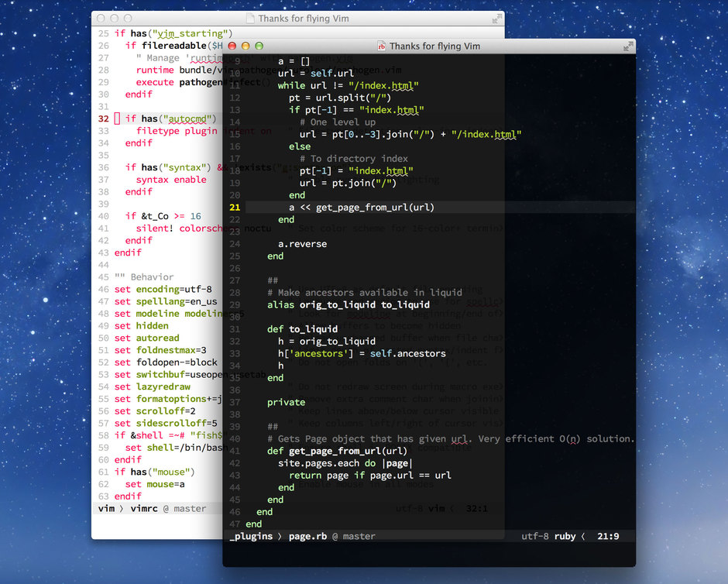Click the rb file icon in front window title
This screenshot has width=728, height=584.
[381, 46]
